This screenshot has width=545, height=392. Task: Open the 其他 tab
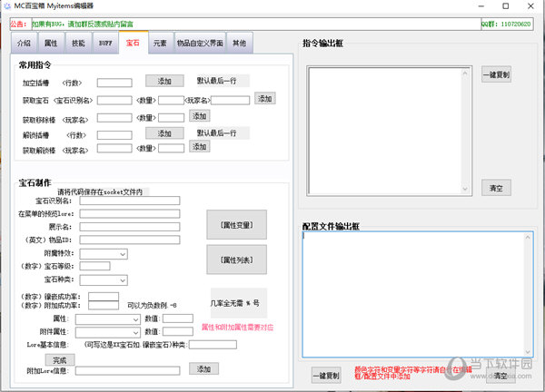tap(239, 42)
